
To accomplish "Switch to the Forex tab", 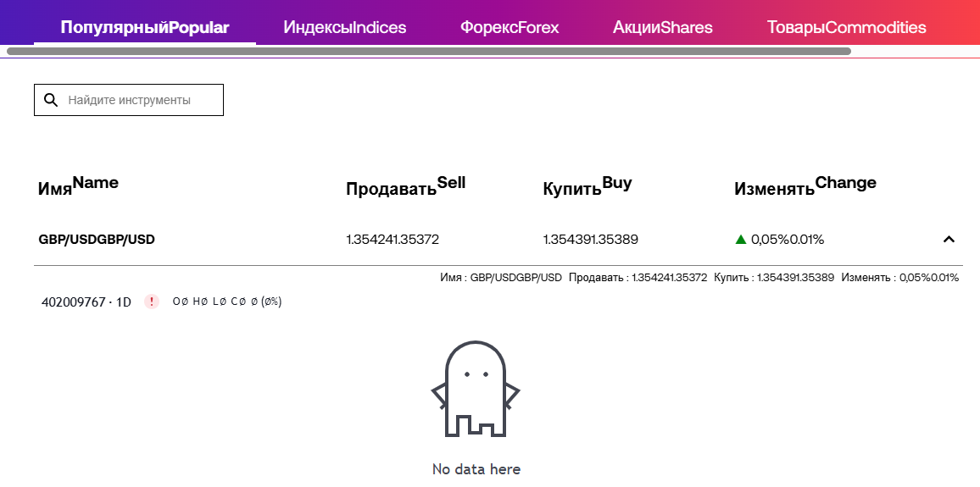I will (510, 27).
